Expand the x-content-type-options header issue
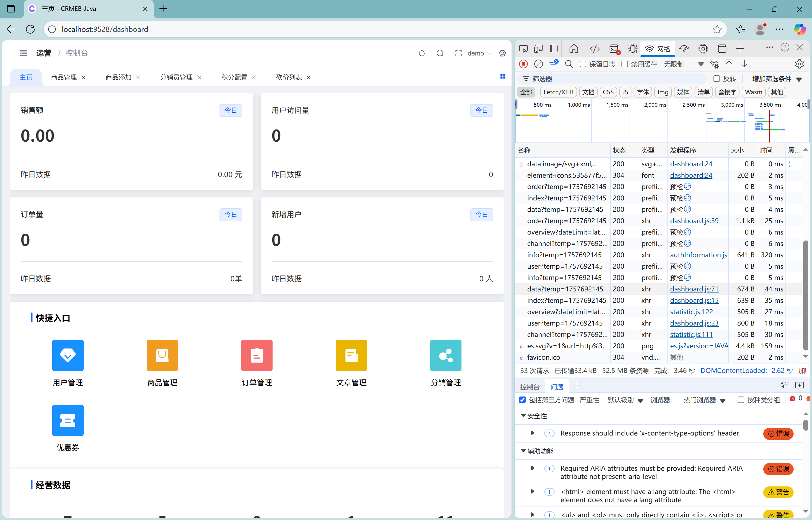This screenshot has width=812, height=520. (532, 433)
